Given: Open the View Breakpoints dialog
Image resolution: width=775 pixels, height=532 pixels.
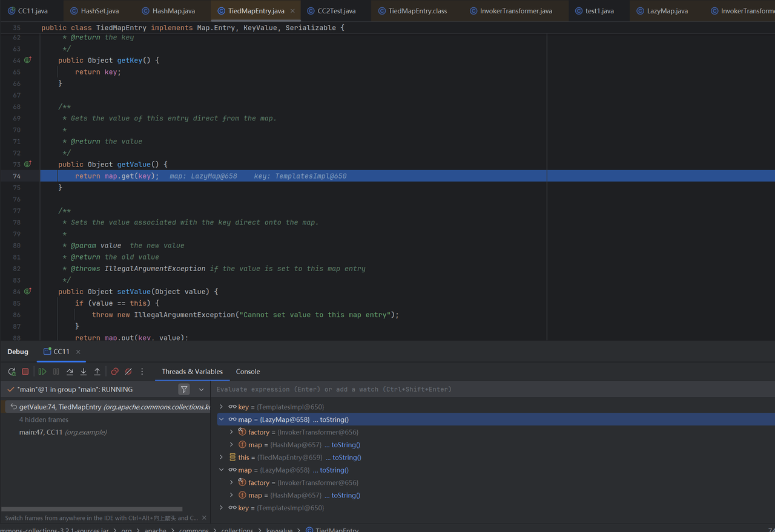Looking at the screenshot, I should tap(115, 372).
